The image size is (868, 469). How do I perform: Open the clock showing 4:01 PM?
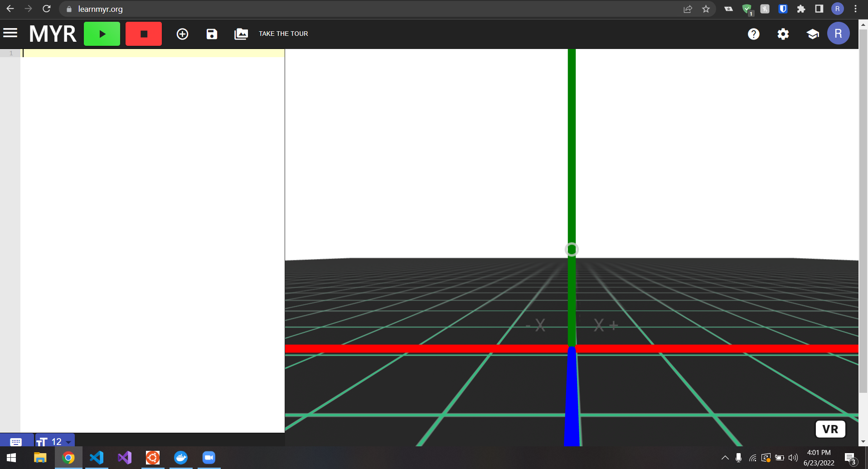click(x=819, y=458)
